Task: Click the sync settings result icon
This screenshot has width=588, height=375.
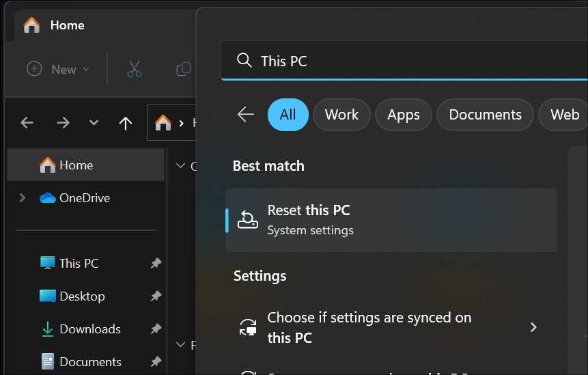Action: pyautogui.click(x=248, y=327)
